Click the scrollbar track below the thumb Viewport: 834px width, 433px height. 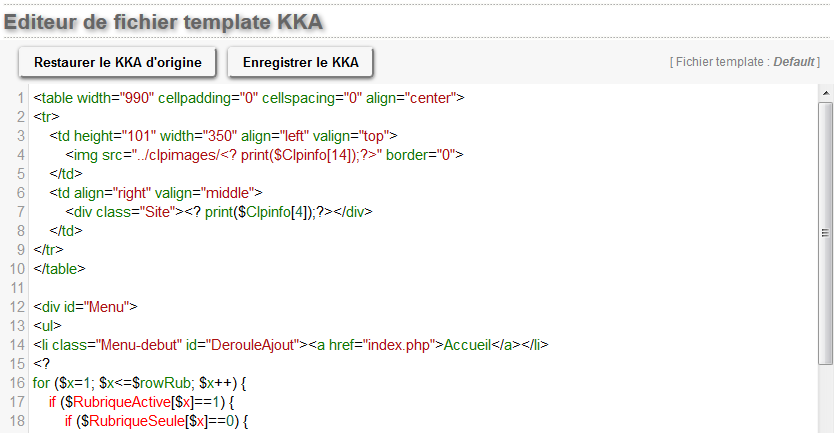click(825, 400)
